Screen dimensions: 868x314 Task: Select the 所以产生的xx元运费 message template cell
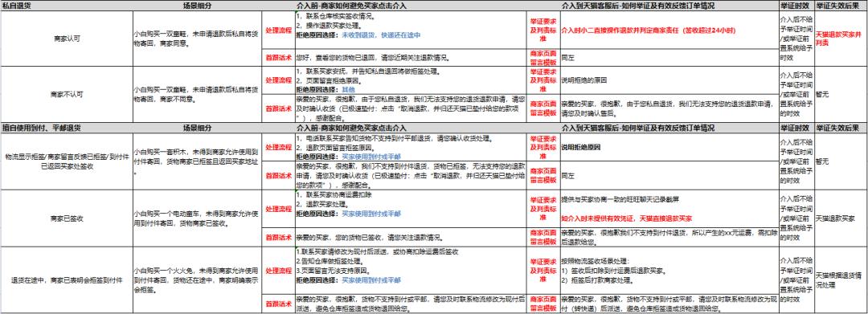[669, 237]
